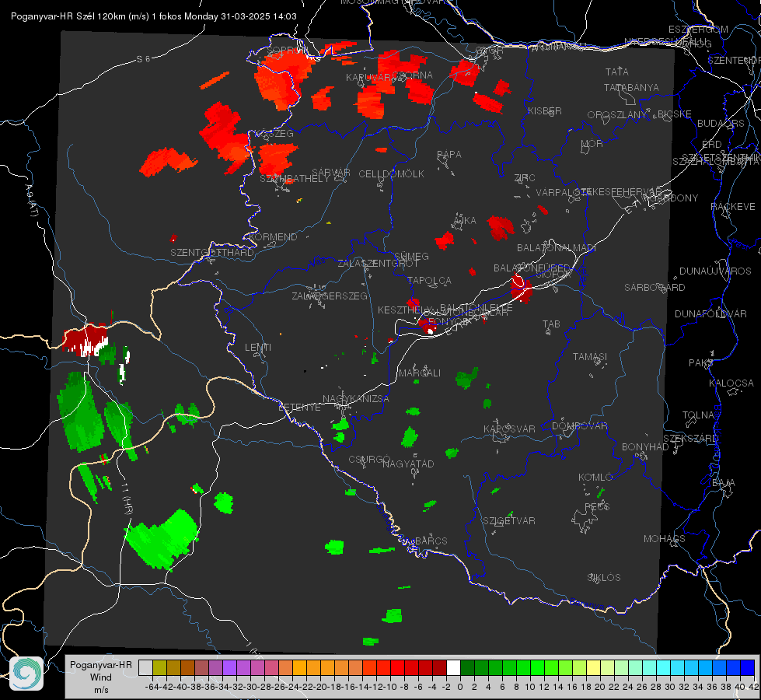Click the LETENYE city label
Image resolution: width=761 pixels, height=700 pixels.
pos(299,407)
